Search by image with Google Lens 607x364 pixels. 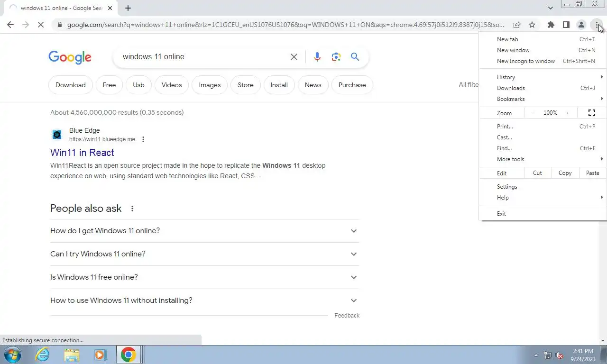click(336, 57)
